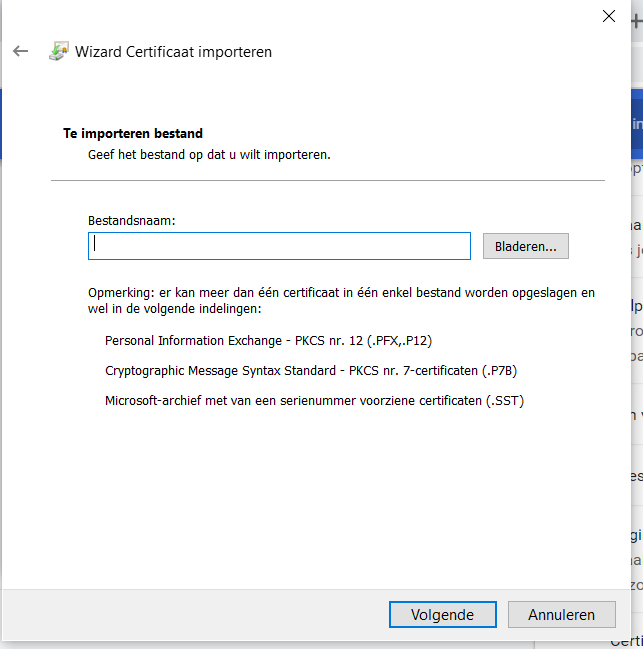This screenshot has width=643, height=649.
Task: Click the horizontal separator under the heading
Action: tap(328, 180)
